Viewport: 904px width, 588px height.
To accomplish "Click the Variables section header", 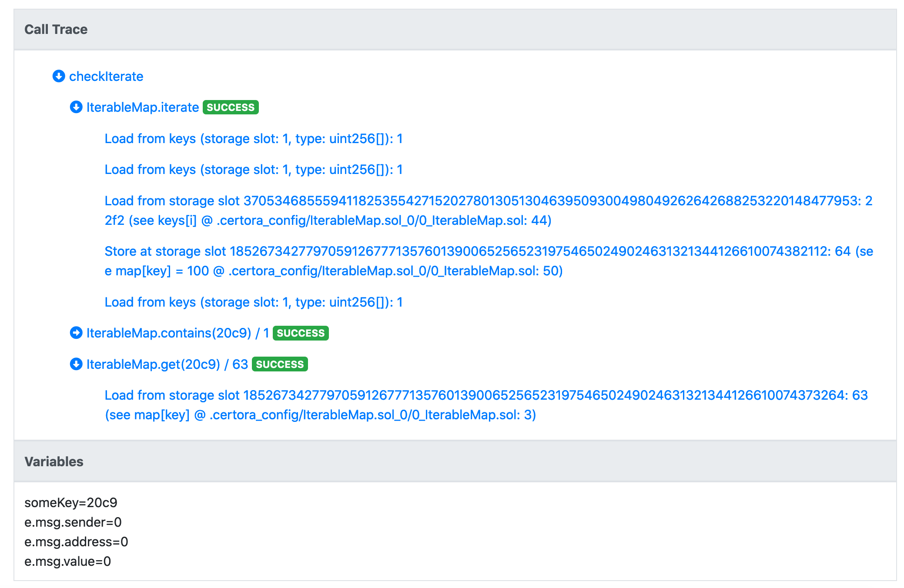I will 54,461.
